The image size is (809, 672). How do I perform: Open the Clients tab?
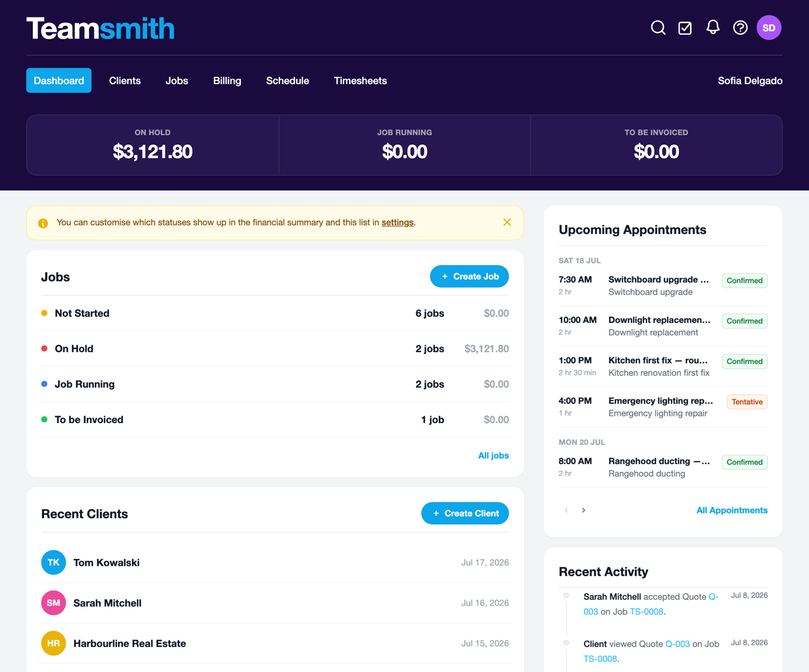pyautogui.click(x=124, y=80)
